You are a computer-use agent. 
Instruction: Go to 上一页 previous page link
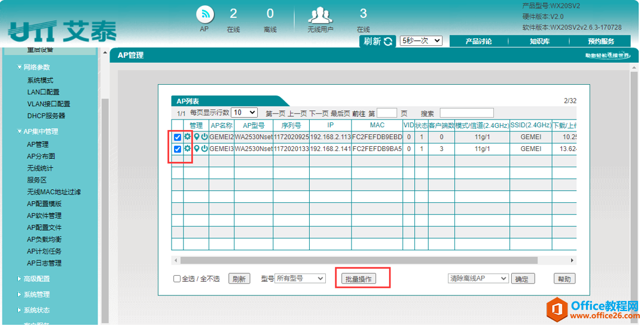(x=297, y=113)
